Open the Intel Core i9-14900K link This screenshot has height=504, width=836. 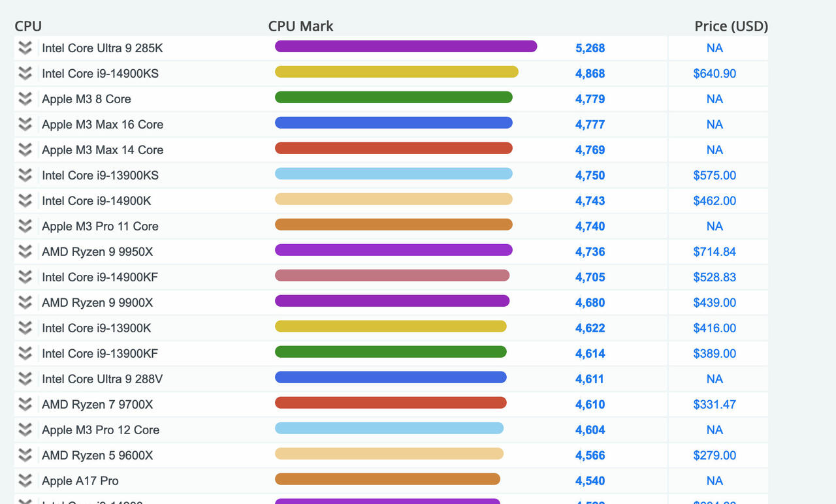[x=97, y=201]
